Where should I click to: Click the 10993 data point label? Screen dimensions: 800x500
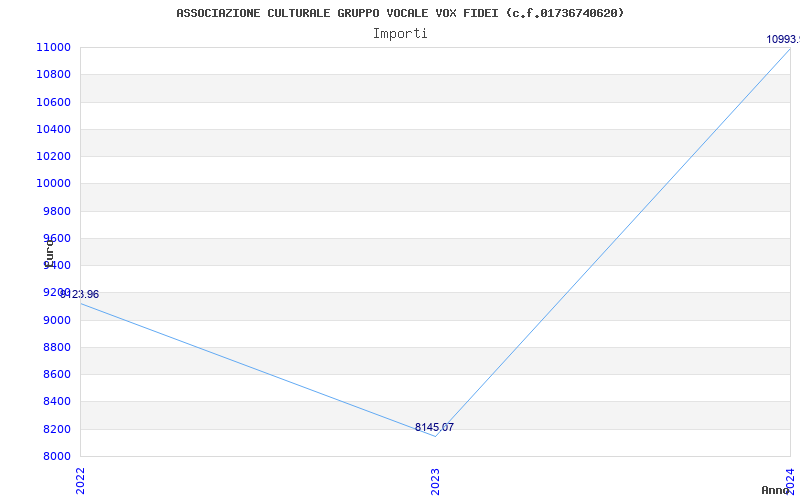pyautogui.click(x=783, y=39)
